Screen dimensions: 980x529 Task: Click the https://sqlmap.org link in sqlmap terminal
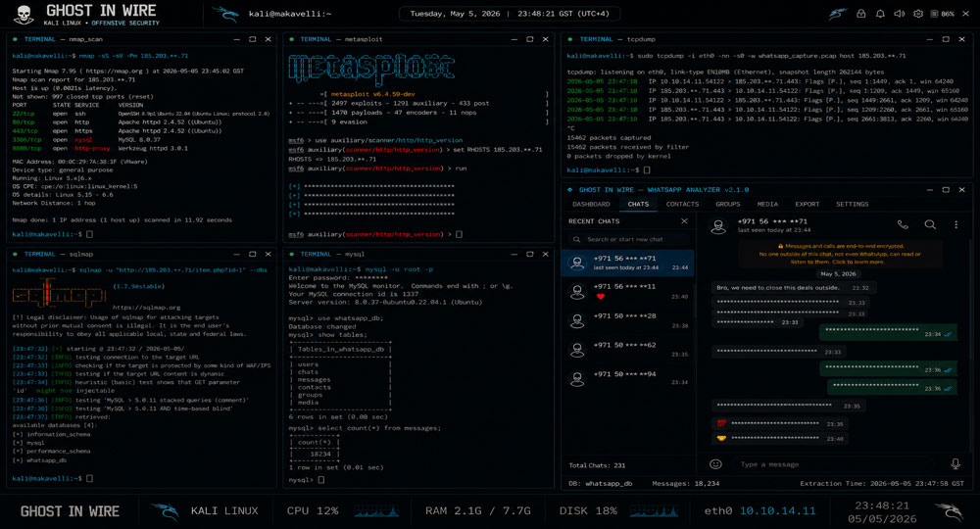point(146,308)
